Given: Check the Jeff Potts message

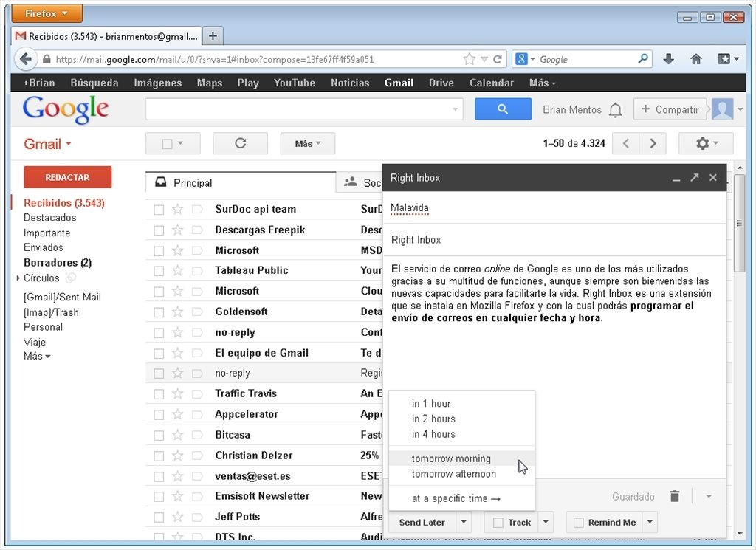Looking at the screenshot, I should click(159, 518).
